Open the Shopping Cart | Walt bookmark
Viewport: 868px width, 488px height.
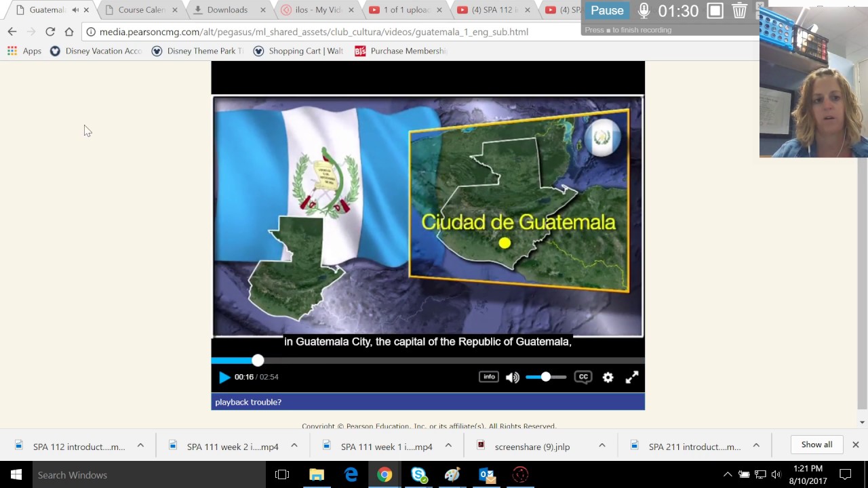tap(299, 51)
